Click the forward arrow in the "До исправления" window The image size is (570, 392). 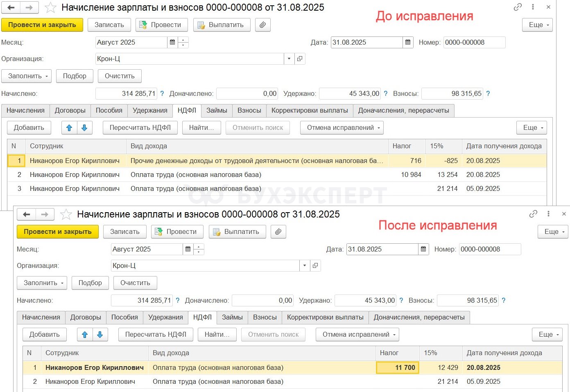coord(29,7)
